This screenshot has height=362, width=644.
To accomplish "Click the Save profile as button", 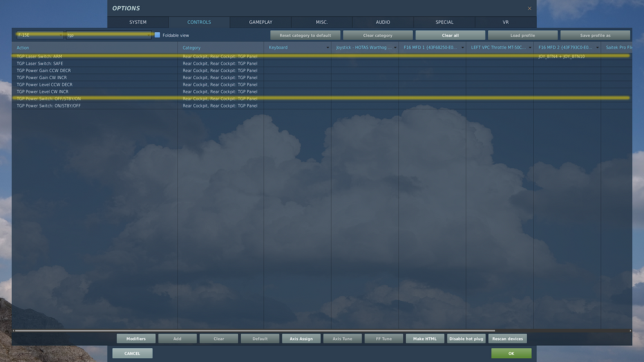I will (x=595, y=35).
